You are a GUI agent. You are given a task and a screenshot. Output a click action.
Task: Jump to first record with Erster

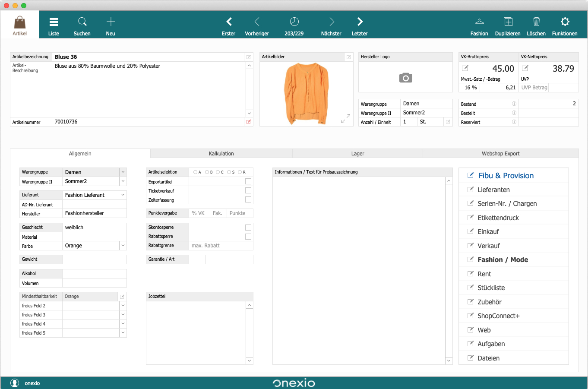click(229, 26)
